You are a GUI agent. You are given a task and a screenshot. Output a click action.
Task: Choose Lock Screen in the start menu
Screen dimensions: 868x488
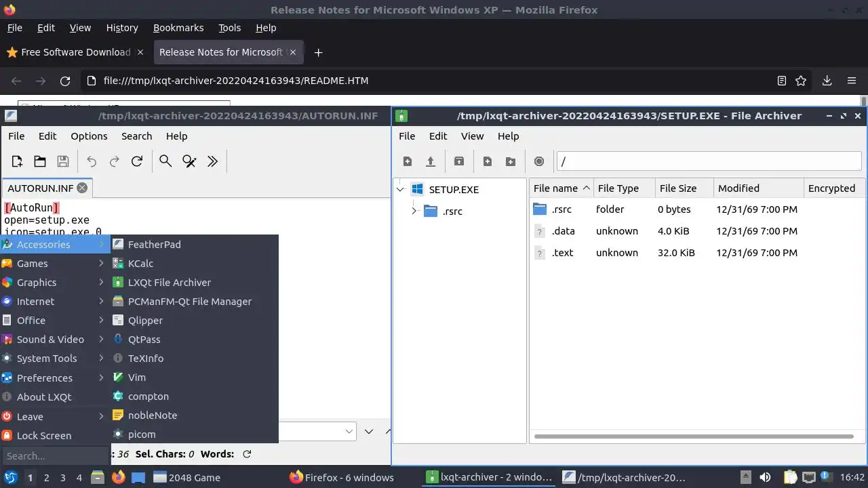pos(55,436)
